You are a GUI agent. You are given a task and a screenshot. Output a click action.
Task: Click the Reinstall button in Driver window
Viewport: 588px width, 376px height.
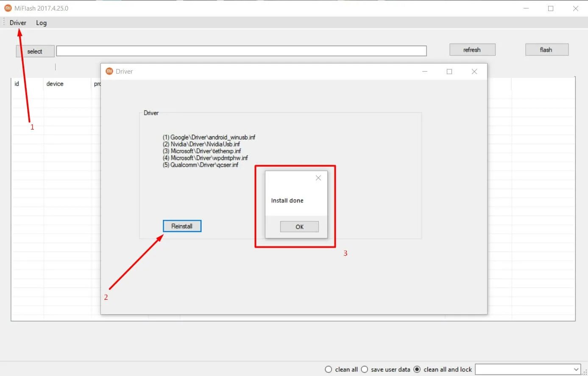(182, 226)
